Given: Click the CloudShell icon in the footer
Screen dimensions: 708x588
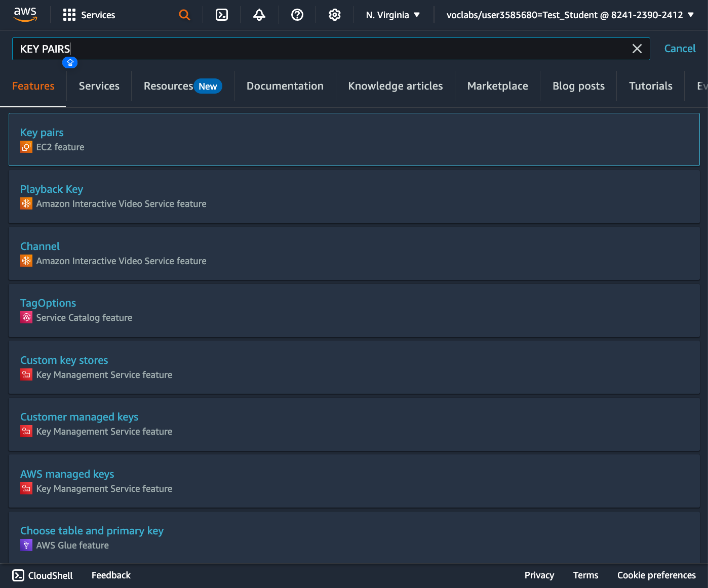Looking at the screenshot, I should point(18,575).
